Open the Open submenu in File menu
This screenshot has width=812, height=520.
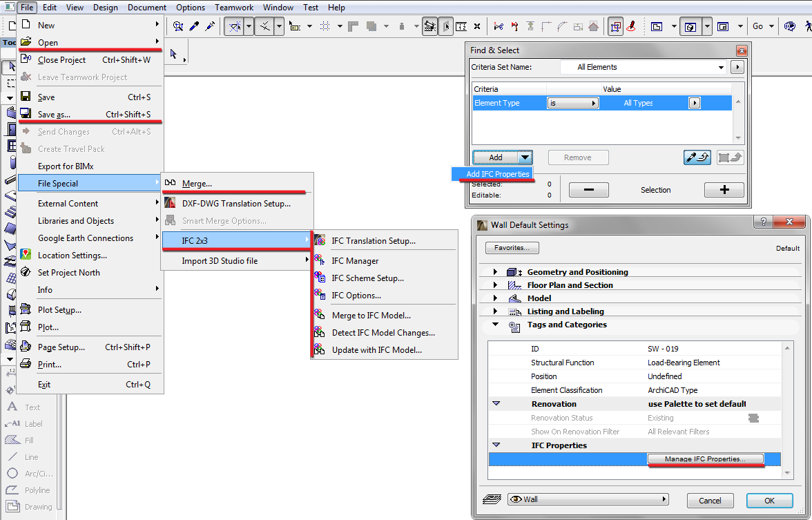click(x=90, y=43)
